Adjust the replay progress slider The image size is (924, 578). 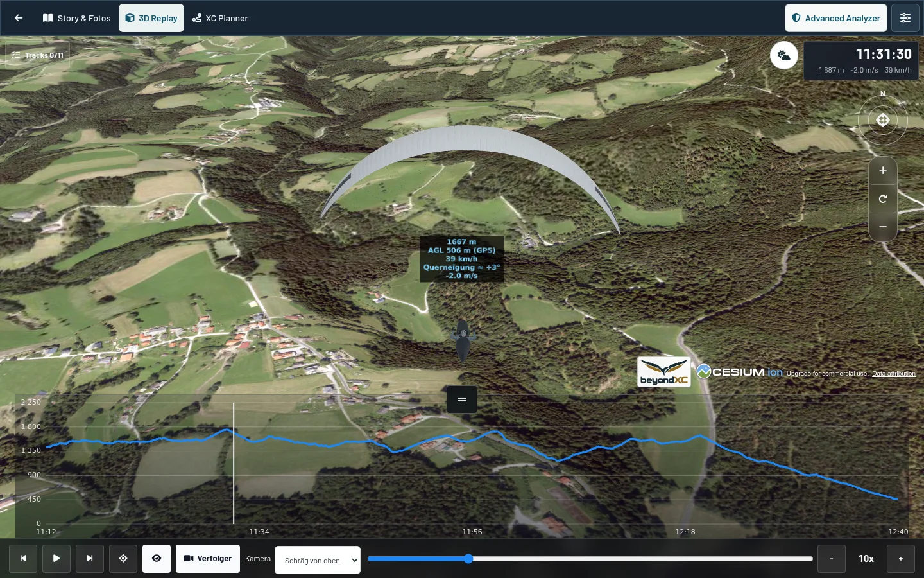(x=590, y=559)
